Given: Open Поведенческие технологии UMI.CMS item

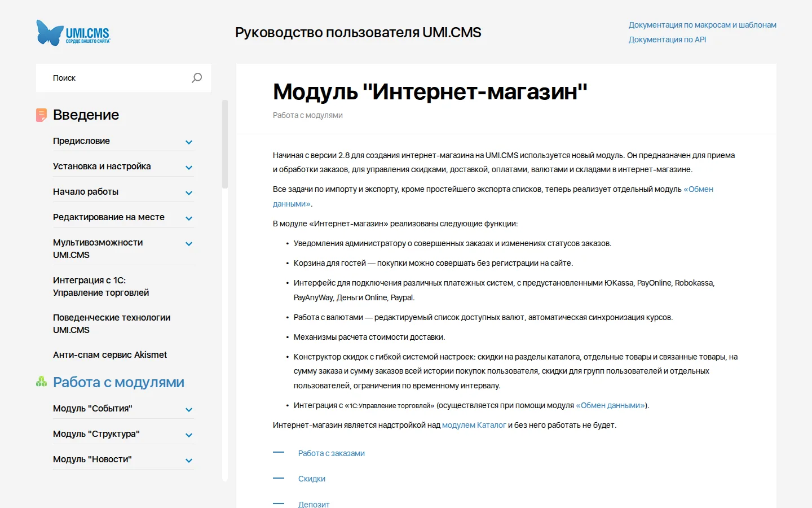Looking at the screenshot, I should (112, 323).
